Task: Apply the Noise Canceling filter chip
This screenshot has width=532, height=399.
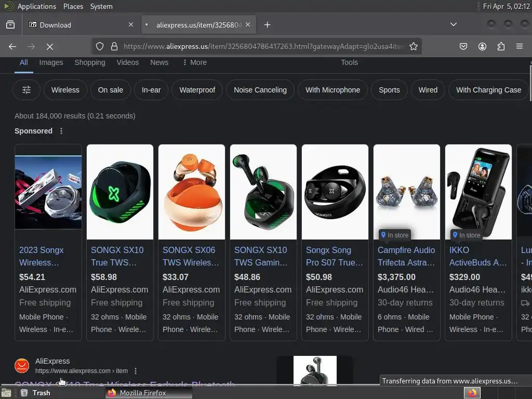Action: [260, 90]
